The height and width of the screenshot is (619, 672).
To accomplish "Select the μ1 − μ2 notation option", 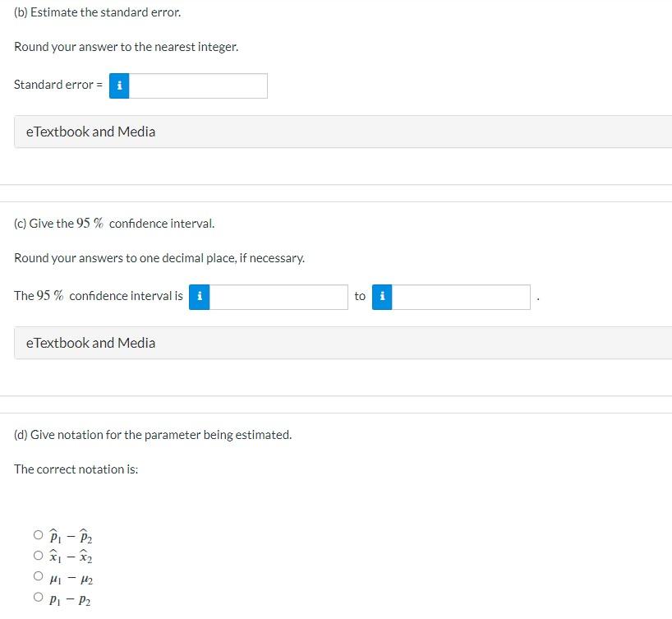I will (38, 579).
